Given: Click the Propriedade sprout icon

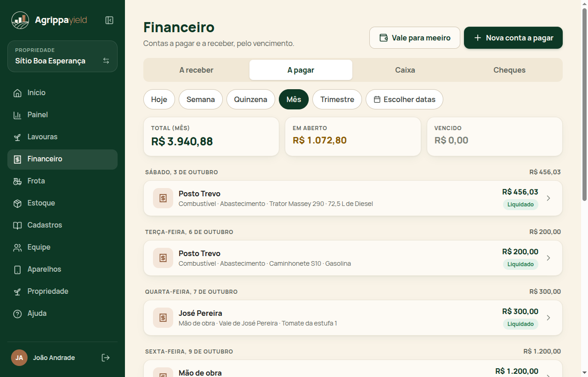Looking at the screenshot, I should point(17,291).
